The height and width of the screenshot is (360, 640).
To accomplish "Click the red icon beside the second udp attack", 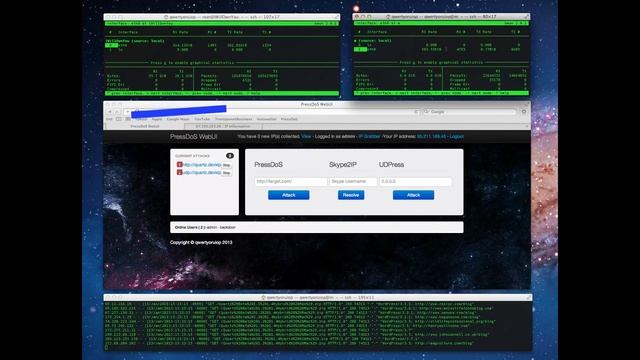I will (x=179, y=172).
